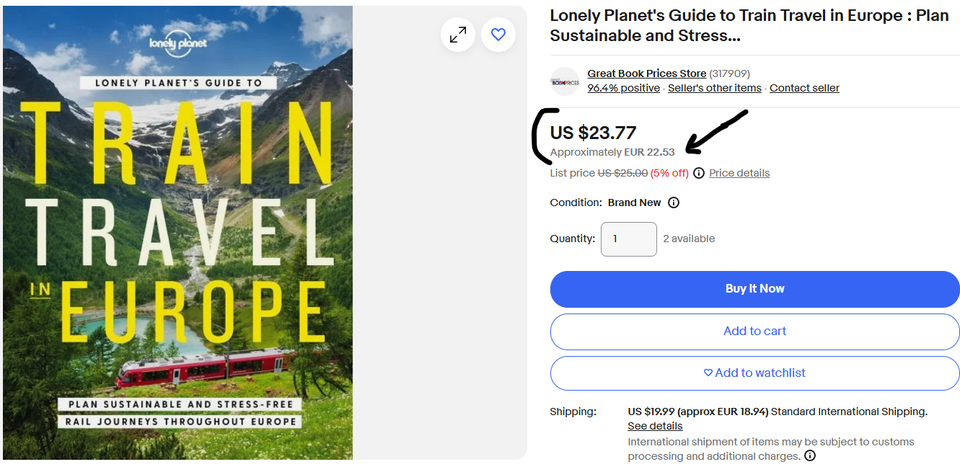Click the Lonely Planet's Guide product title
Viewport: 960px width, 467px height.
[x=748, y=26]
